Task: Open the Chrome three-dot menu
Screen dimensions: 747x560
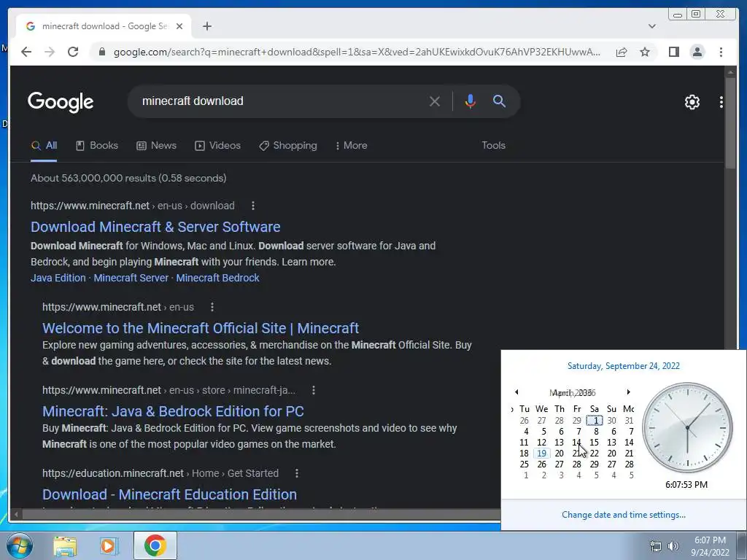Action: [x=721, y=52]
